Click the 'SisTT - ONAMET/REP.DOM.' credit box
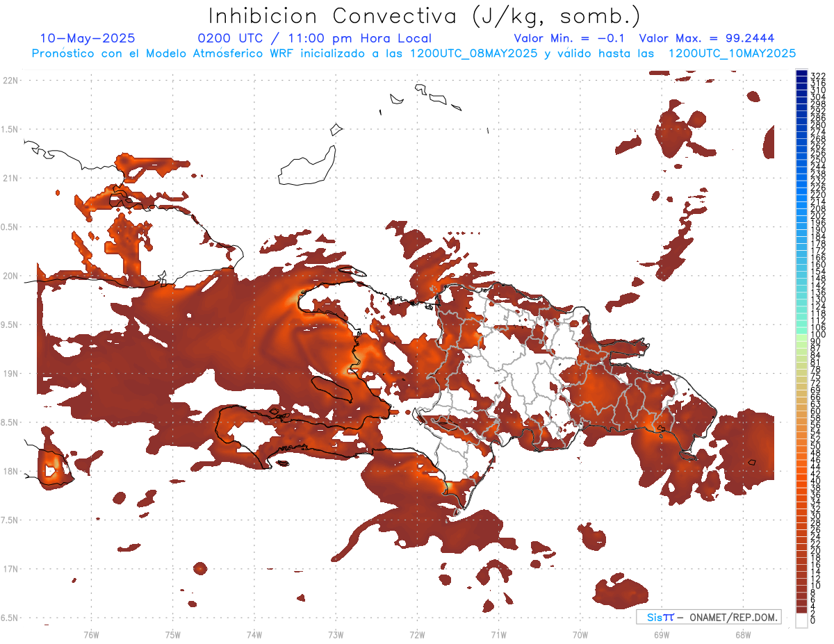Viewport: 834px width, 644px height. (x=709, y=617)
